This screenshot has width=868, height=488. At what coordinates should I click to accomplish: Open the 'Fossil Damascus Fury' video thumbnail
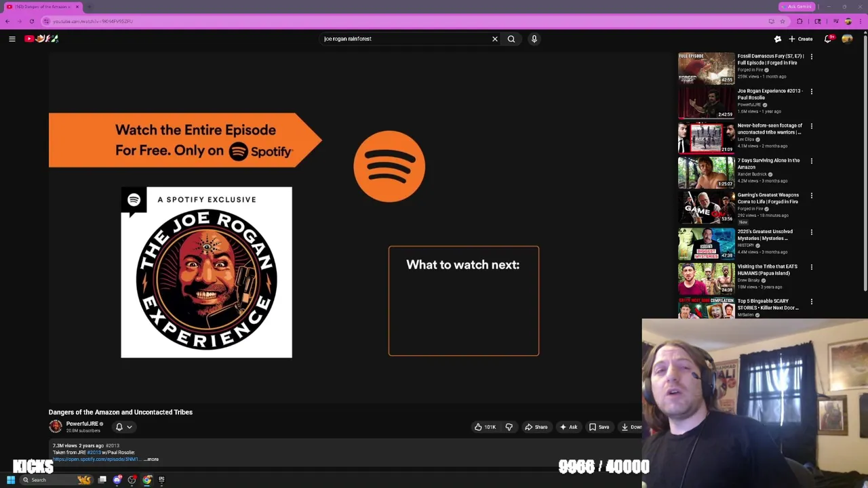pos(706,68)
